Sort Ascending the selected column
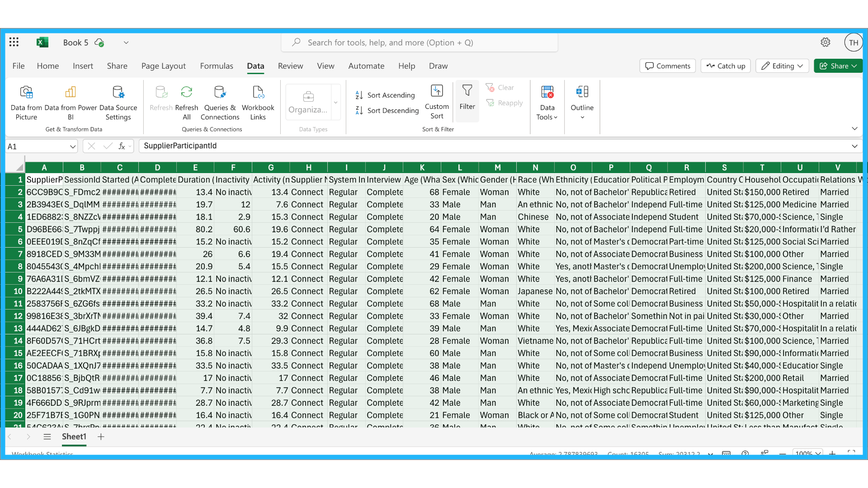The image size is (868, 488). 385,95
